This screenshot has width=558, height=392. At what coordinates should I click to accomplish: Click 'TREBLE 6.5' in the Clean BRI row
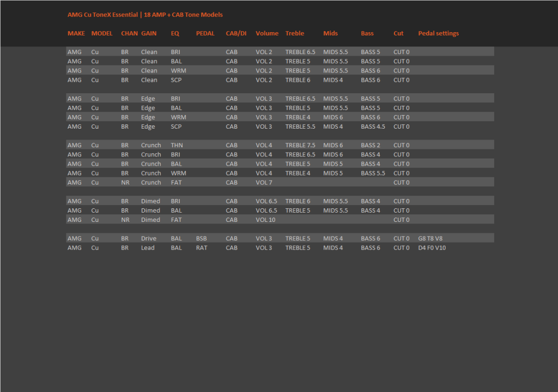coord(300,52)
